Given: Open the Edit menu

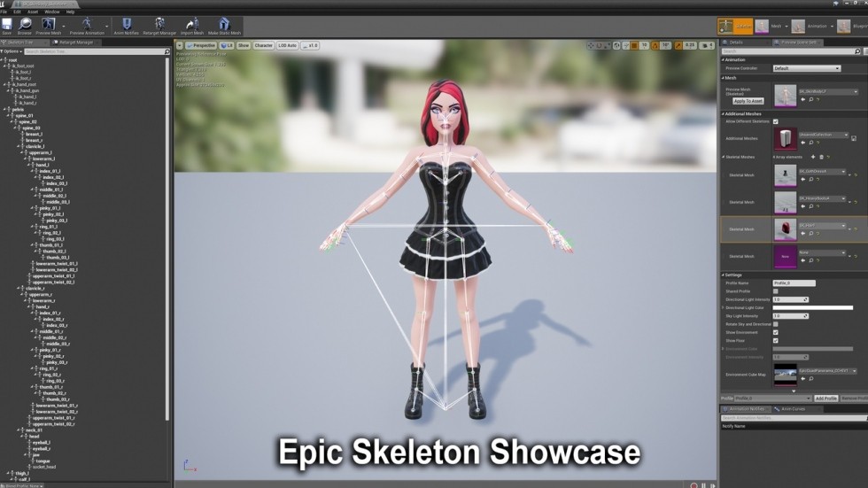Looking at the screenshot, I should [17, 12].
